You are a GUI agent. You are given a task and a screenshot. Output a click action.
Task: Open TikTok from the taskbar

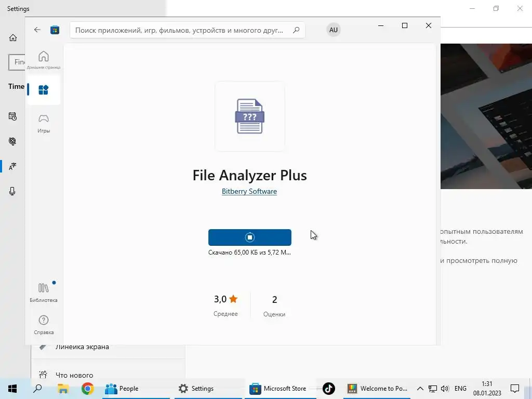click(x=328, y=389)
